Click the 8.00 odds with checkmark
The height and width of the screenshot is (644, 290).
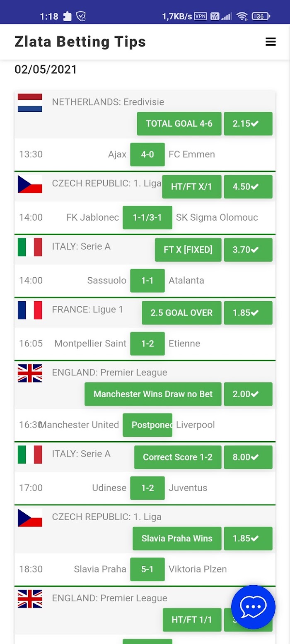pyautogui.click(x=248, y=457)
